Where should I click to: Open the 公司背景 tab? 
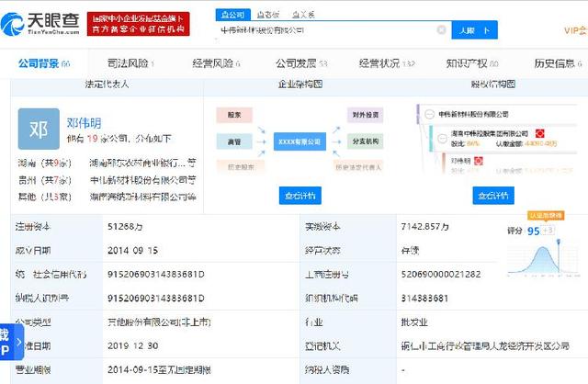pos(44,63)
